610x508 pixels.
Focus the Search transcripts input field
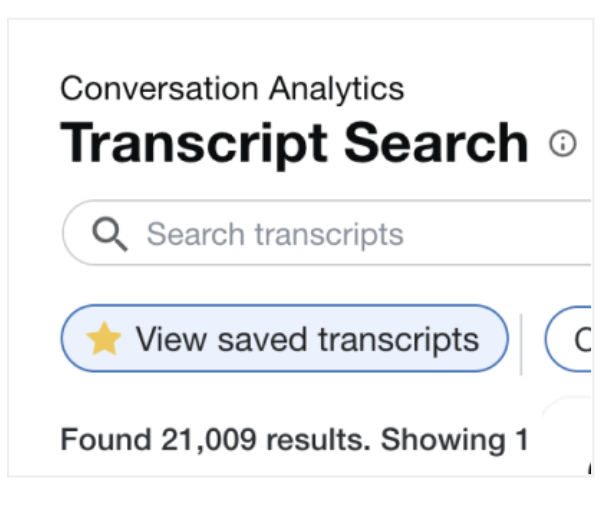click(330, 234)
